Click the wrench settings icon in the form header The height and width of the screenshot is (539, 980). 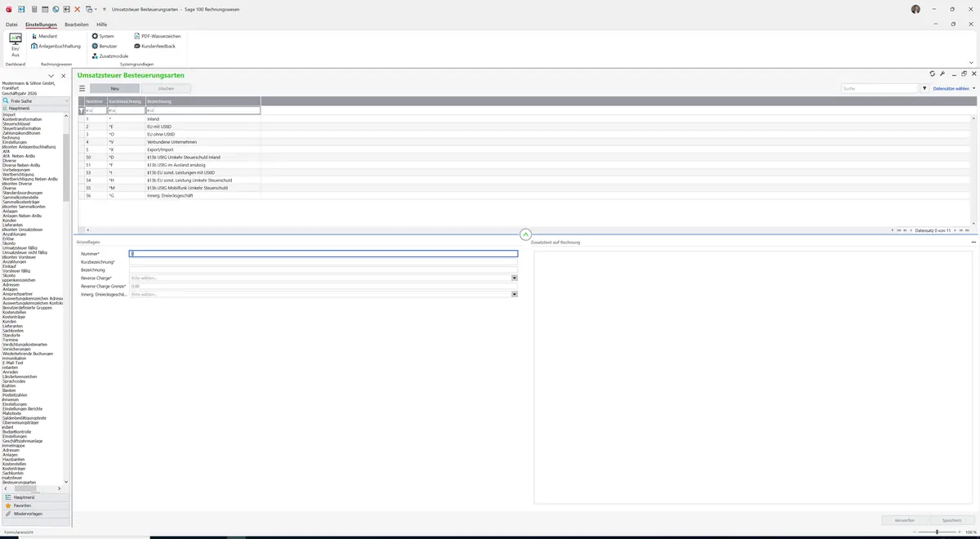pos(942,74)
